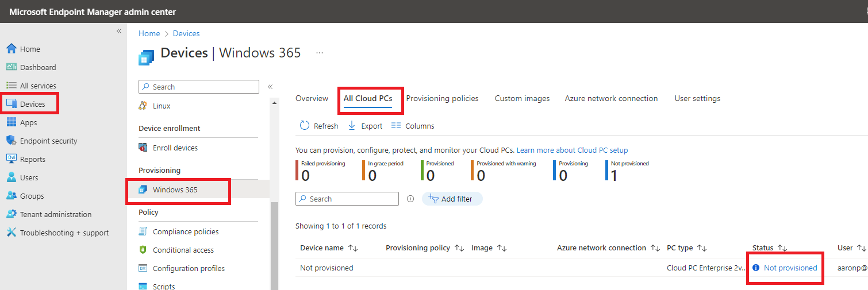
Task: Click the Provisioned with warning count tile
Action: click(x=504, y=171)
